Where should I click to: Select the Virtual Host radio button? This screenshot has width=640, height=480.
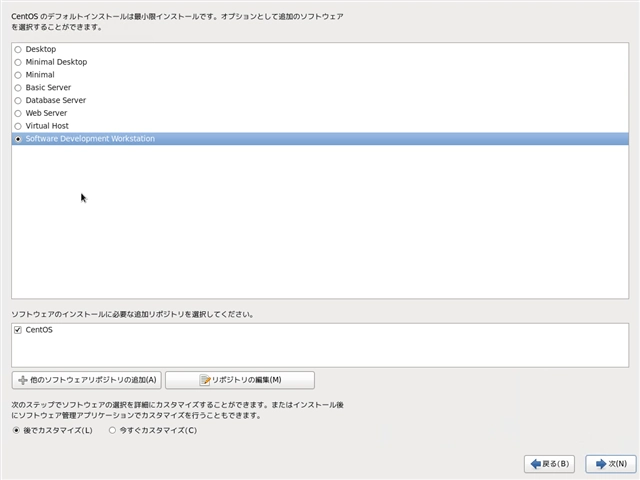tap(18, 126)
